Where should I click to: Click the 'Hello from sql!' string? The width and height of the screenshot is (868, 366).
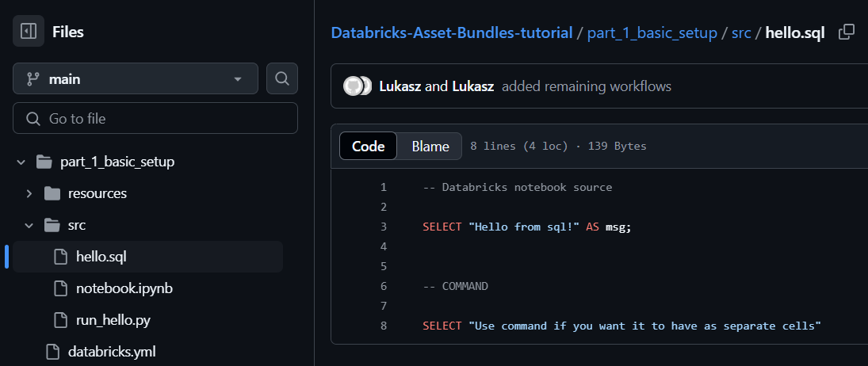524,227
